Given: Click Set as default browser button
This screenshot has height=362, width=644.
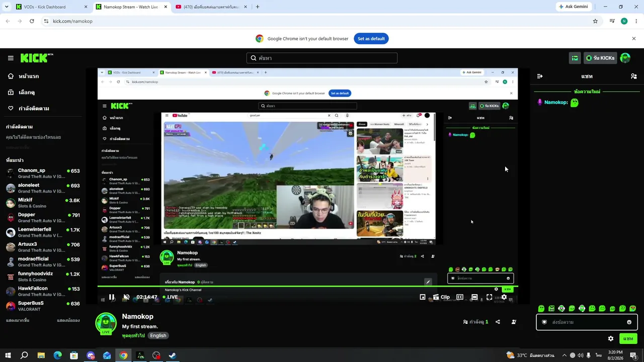Looking at the screenshot, I should [x=371, y=39].
